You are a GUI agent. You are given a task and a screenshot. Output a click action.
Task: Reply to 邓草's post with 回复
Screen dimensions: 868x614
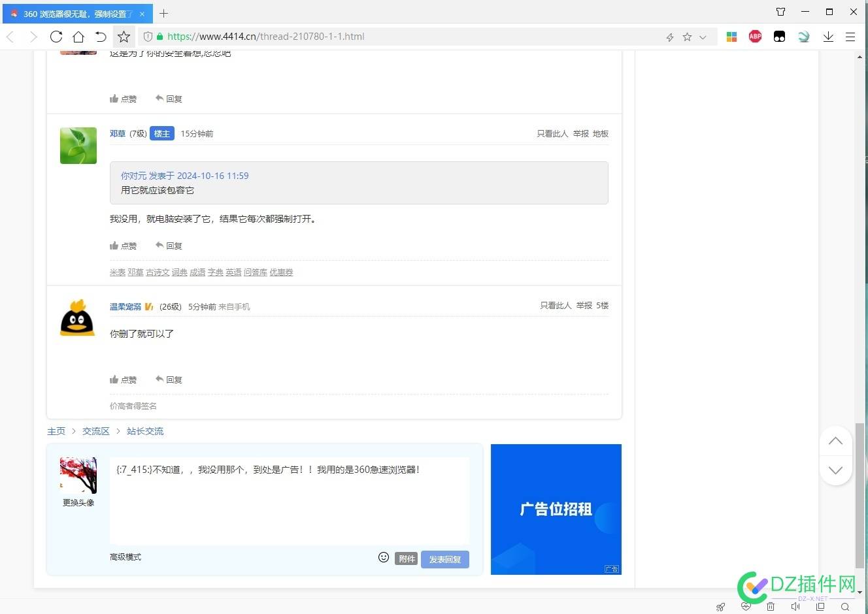tap(169, 246)
